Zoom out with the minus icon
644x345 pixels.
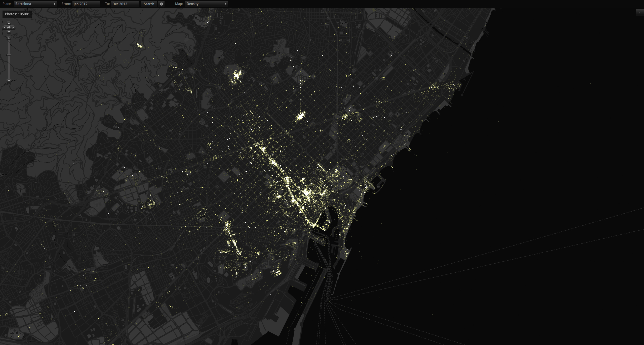(9, 80)
